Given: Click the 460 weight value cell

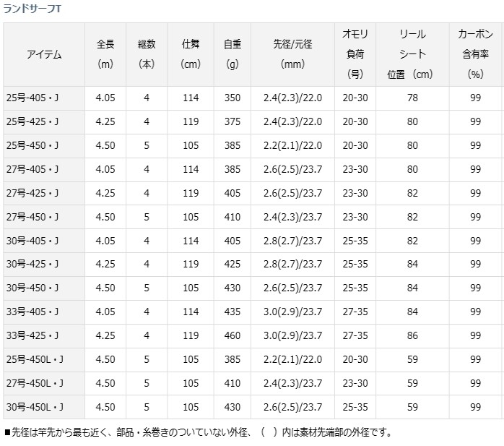Looking at the screenshot, I should pyautogui.click(x=232, y=335).
